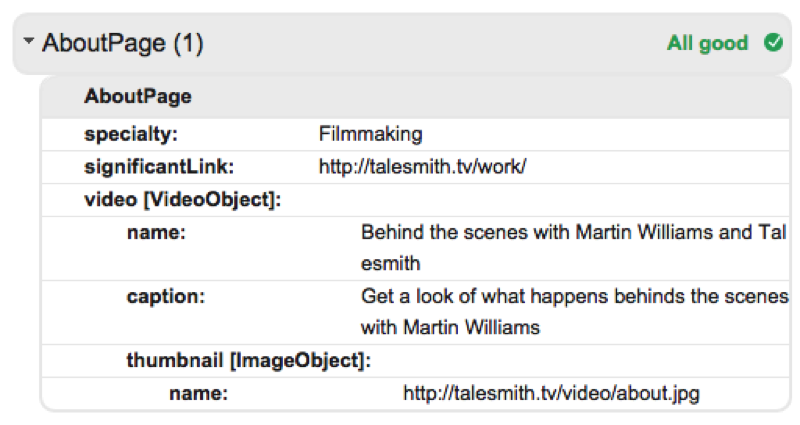The height and width of the screenshot is (425, 800).
Task: Click the green All good checkmark icon
Action: (x=773, y=42)
